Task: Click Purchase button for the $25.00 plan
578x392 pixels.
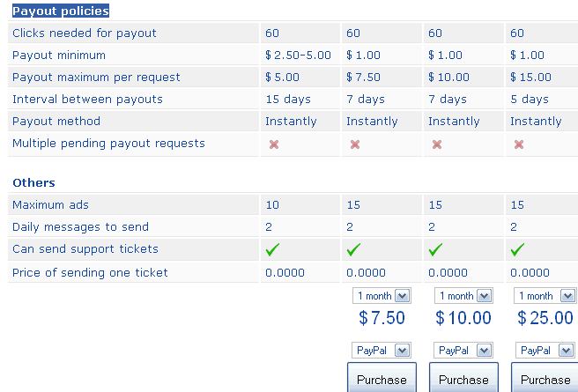Action: click(x=545, y=378)
